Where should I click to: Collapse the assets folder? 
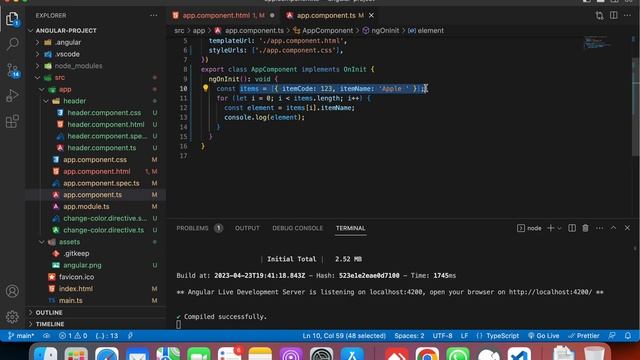(x=96, y=242)
